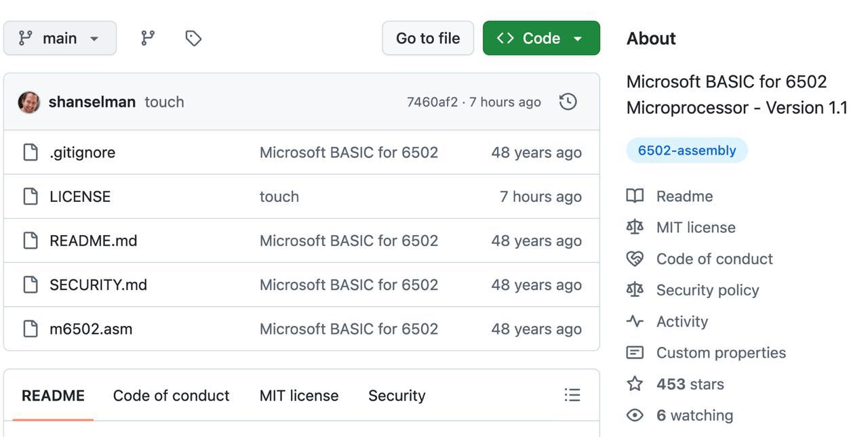
Task: Click the Activity pulse icon
Action: coord(635,321)
